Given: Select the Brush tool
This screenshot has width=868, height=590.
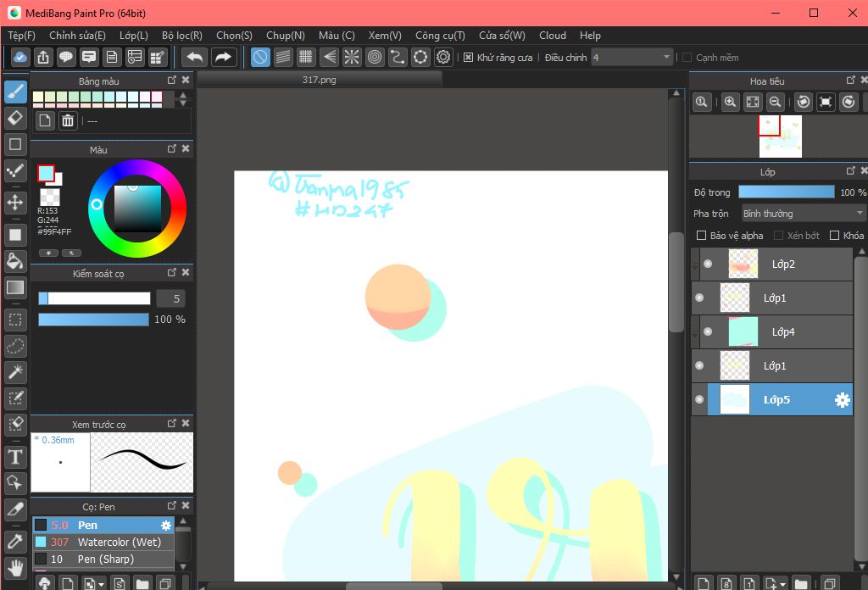Looking at the screenshot, I should click(15, 92).
